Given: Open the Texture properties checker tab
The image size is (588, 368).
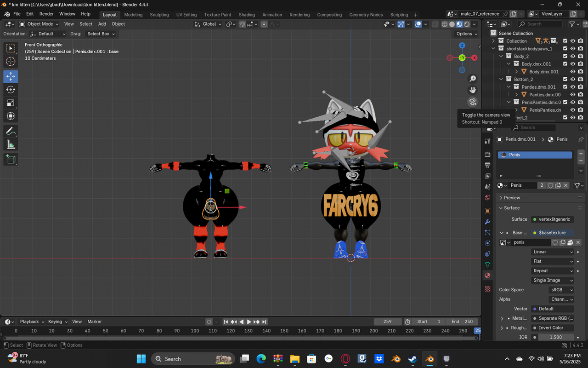Looking at the screenshot, I should coord(488,289).
